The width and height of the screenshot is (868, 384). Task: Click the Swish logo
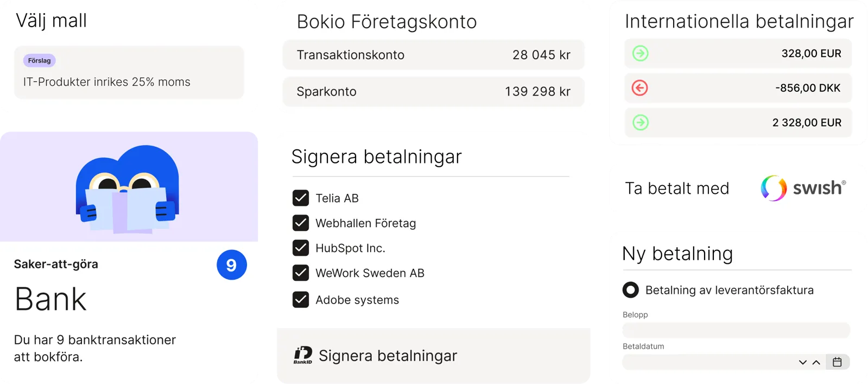pos(803,188)
